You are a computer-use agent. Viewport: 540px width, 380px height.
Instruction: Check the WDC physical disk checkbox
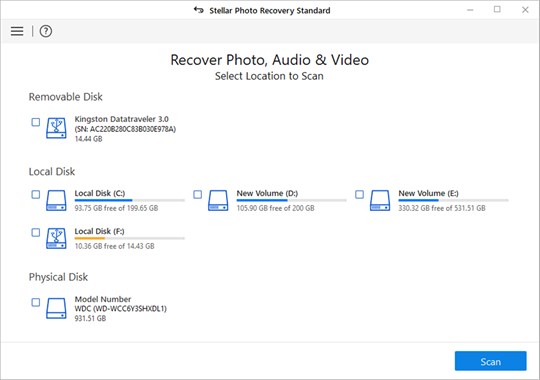pyautogui.click(x=35, y=302)
